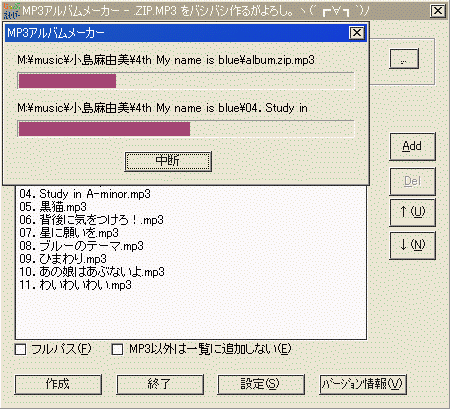Exit using the 終了 button
This screenshot has height=409, width=450.
coord(160,384)
